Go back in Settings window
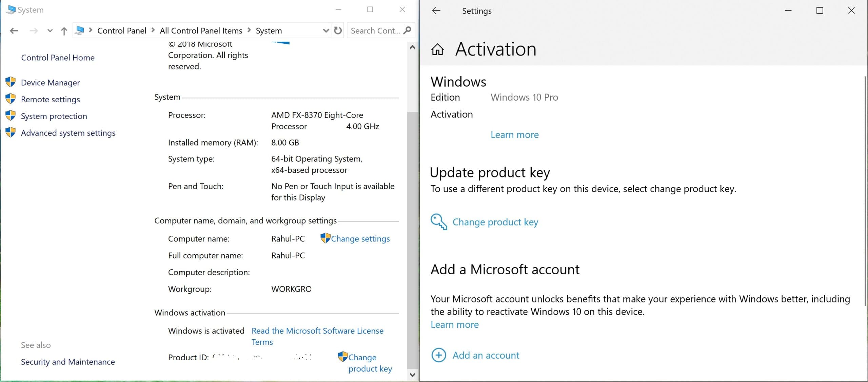The width and height of the screenshot is (868, 382). point(436,10)
